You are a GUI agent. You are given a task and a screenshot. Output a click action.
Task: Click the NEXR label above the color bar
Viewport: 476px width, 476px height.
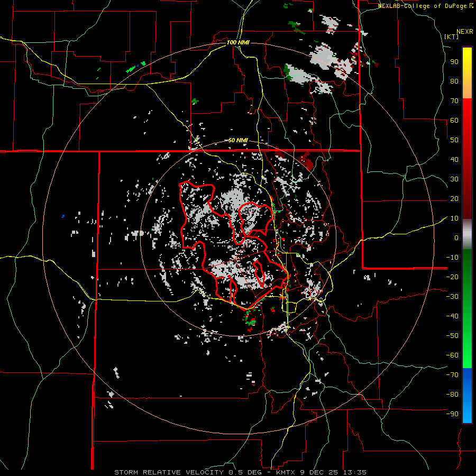click(x=464, y=31)
